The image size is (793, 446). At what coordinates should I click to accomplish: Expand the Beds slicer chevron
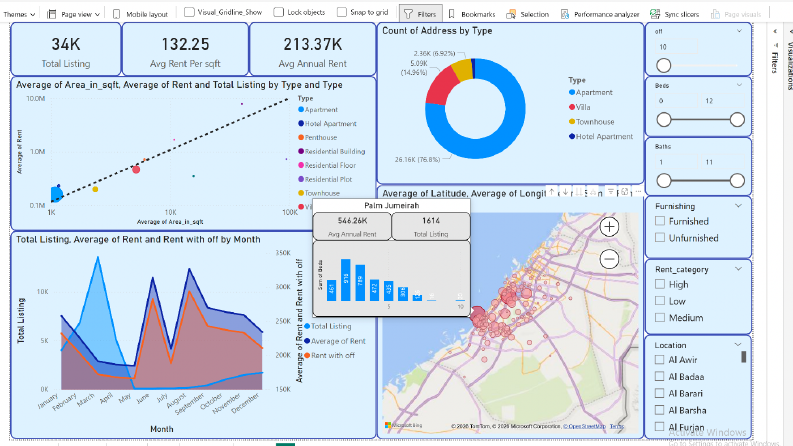coord(739,85)
